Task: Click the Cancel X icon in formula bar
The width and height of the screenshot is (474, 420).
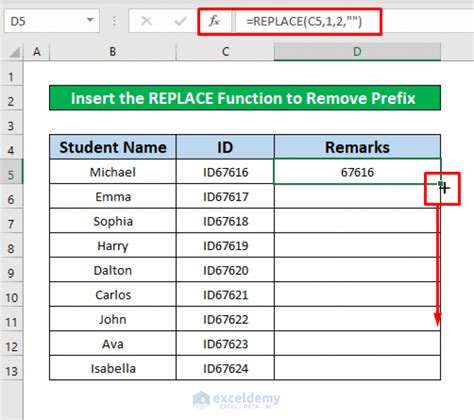Action: coord(146,21)
